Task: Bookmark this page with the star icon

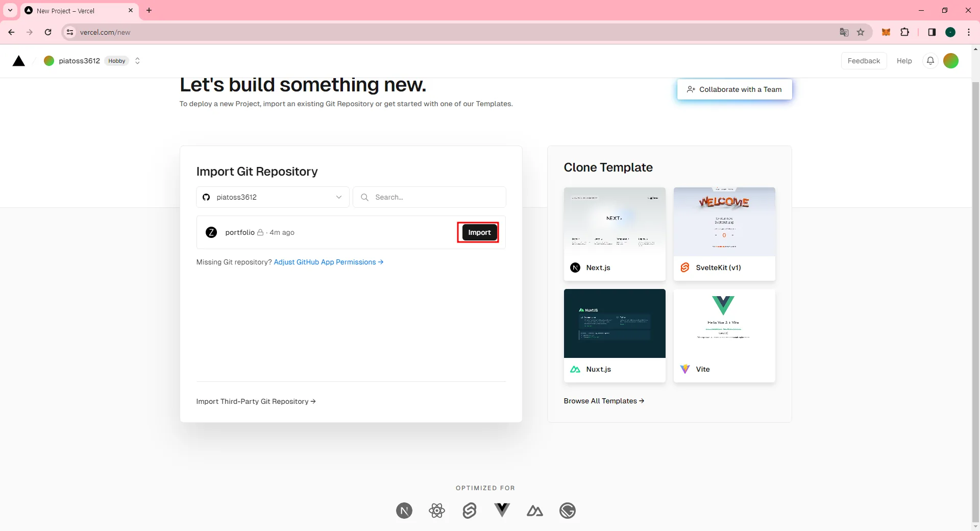Action: click(x=861, y=32)
